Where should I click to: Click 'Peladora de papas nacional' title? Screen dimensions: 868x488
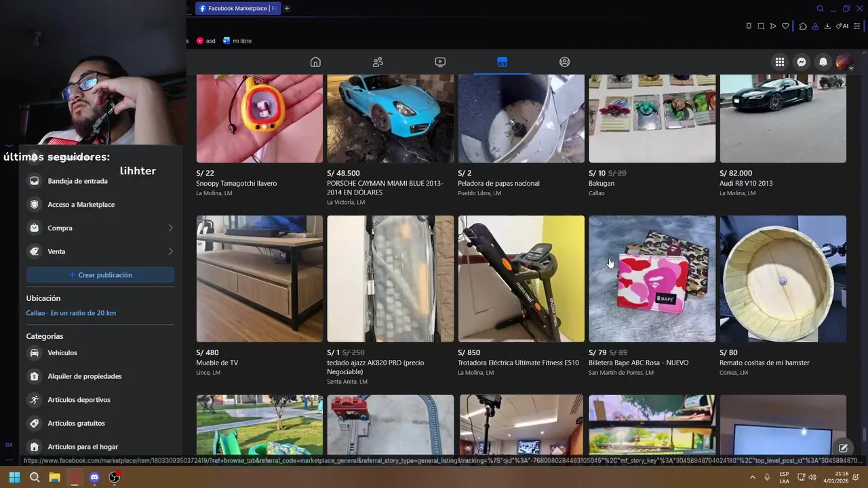tap(498, 183)
